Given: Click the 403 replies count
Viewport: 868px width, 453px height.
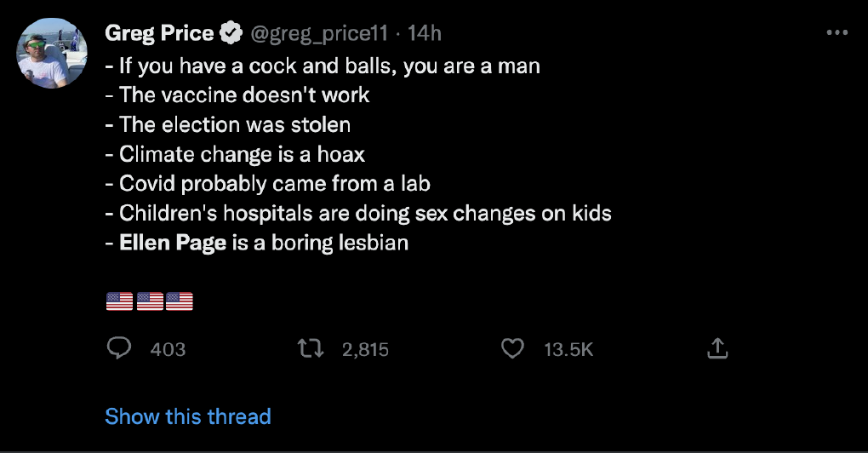Looking at the screenshot, I should click(167, 349).
